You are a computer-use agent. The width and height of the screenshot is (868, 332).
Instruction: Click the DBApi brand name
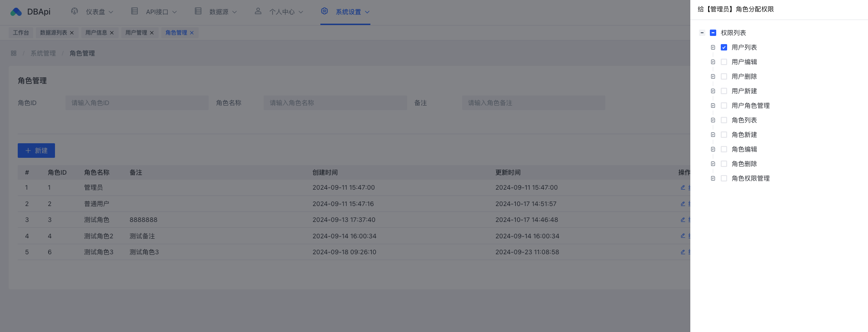click(x=39, y=12)
